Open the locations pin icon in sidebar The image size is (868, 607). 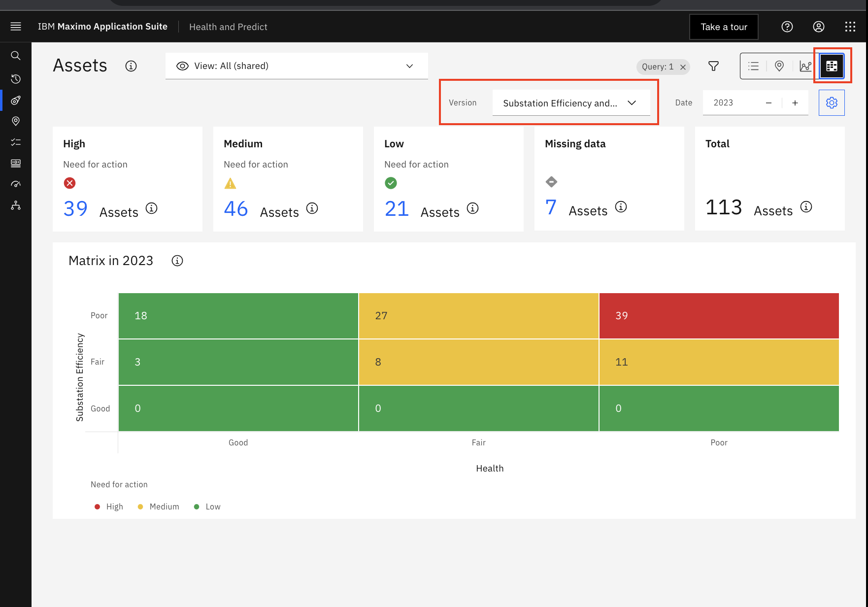(16, 121)
